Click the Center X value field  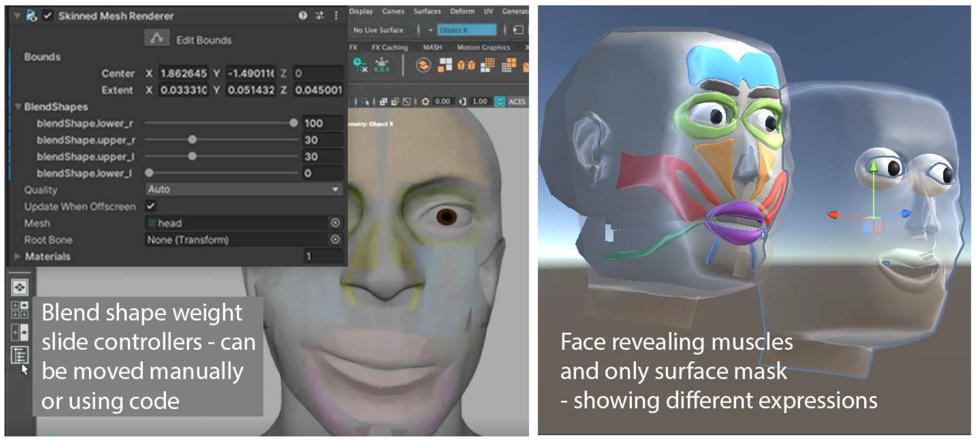pyautogui.click(x=183, y=73)
